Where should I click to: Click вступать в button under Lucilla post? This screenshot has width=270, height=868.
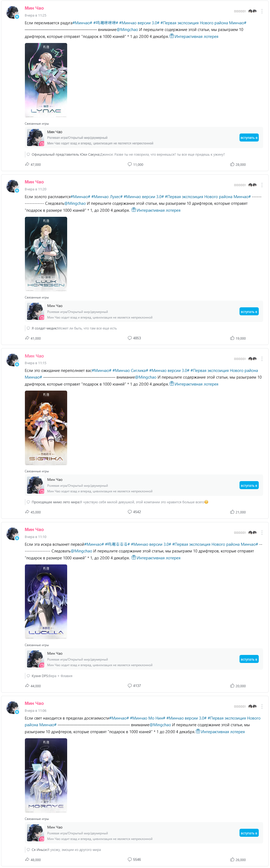pos(249,659)
